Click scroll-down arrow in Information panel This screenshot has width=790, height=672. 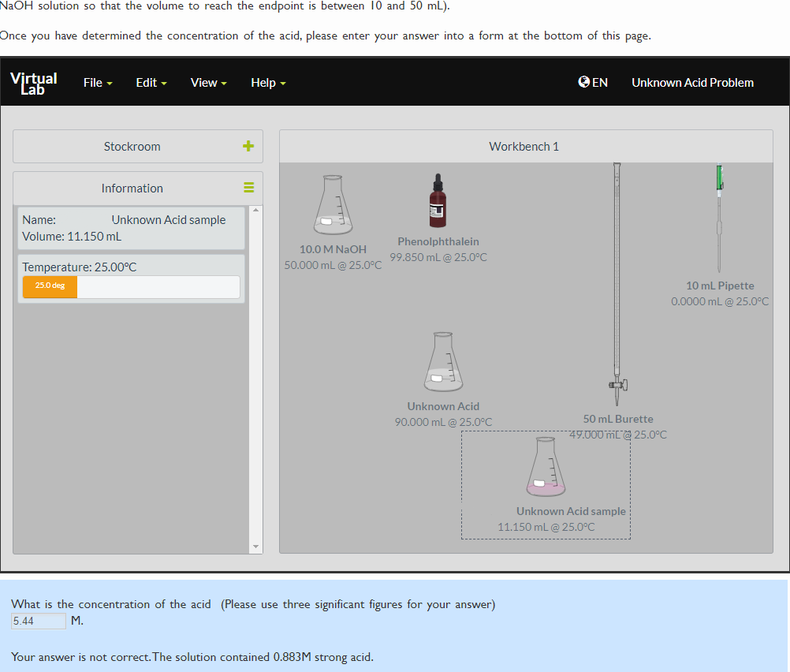(x=256, y=547)
